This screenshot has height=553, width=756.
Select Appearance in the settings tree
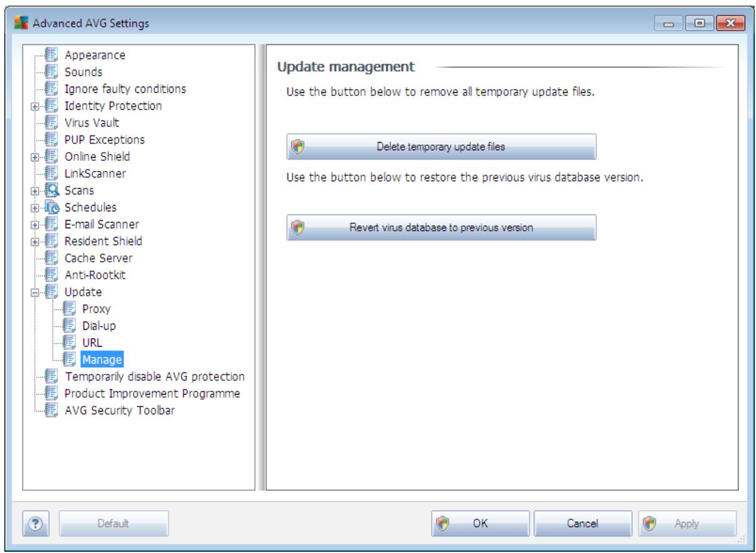[x=95, y=55]
